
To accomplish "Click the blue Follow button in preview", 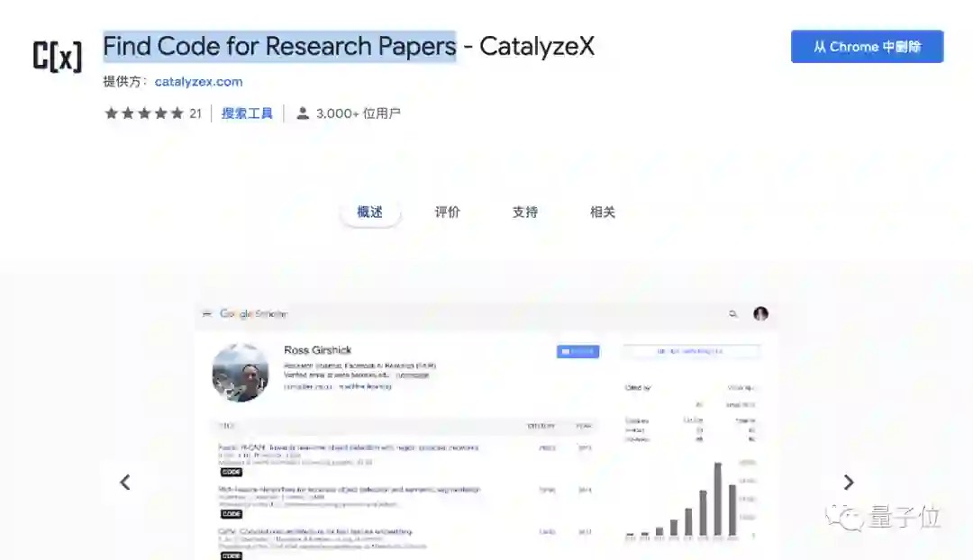I will point(577,352).
